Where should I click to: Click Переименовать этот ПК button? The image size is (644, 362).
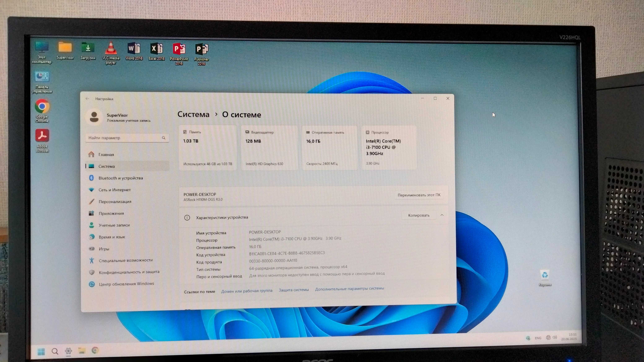(419, 195)
